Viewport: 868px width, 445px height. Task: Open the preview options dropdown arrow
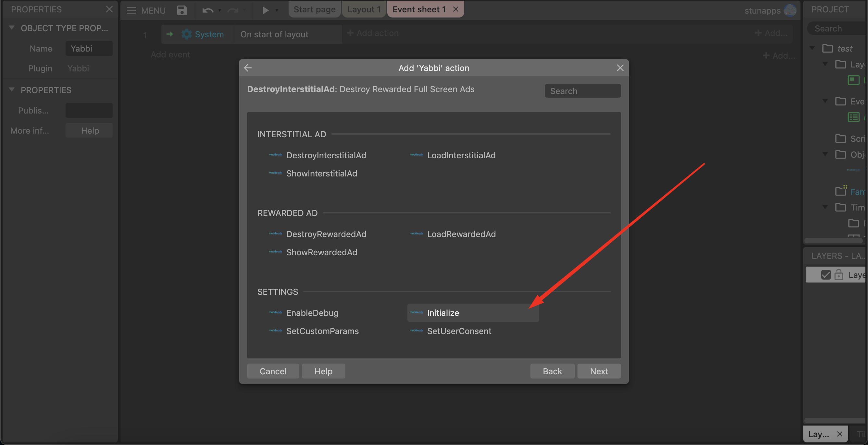(x=277, y=10)
